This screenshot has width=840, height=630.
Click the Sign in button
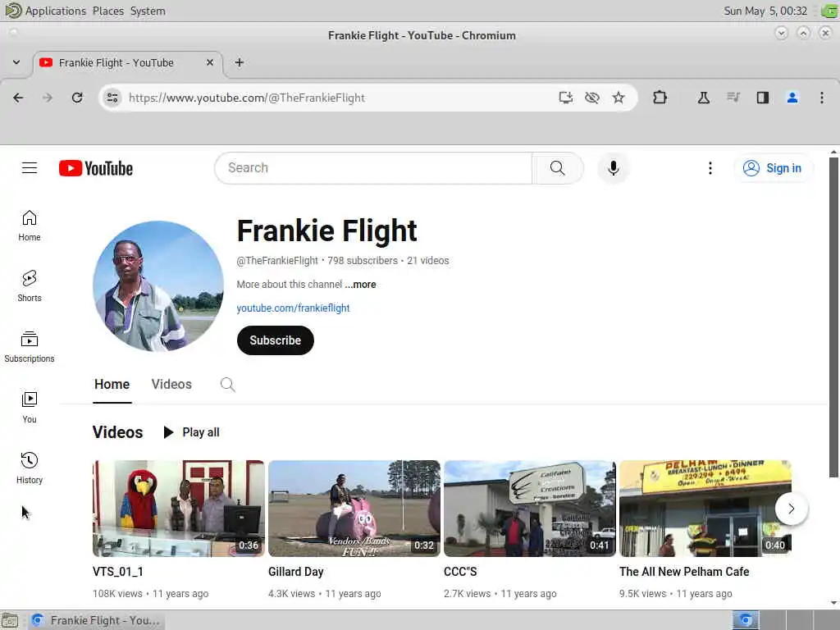point(774,168)
